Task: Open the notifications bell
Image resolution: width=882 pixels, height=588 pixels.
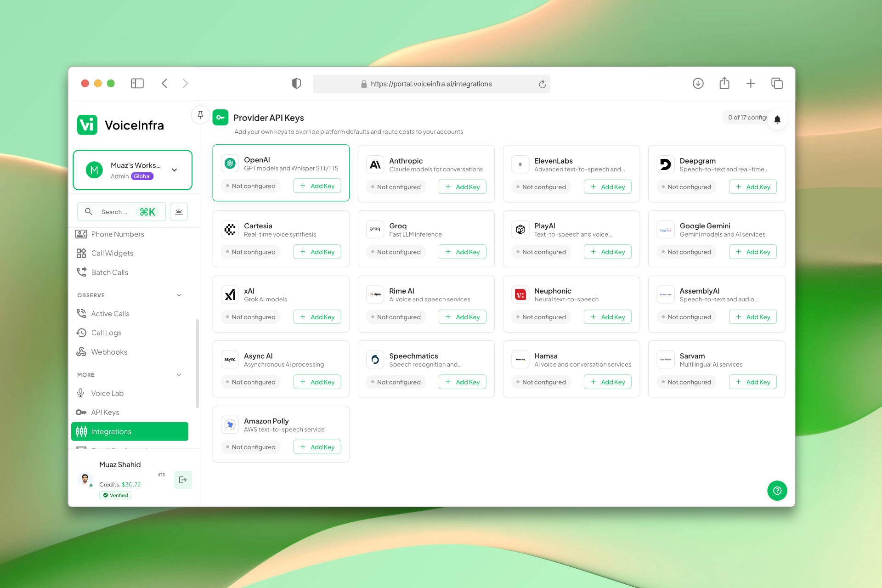Action: [777, 119]
